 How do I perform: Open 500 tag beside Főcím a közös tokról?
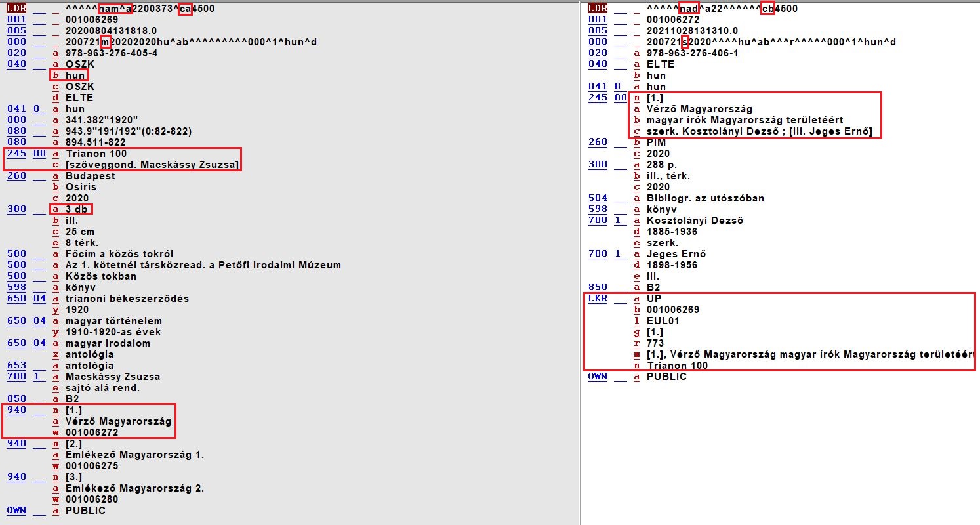point(16,254)
